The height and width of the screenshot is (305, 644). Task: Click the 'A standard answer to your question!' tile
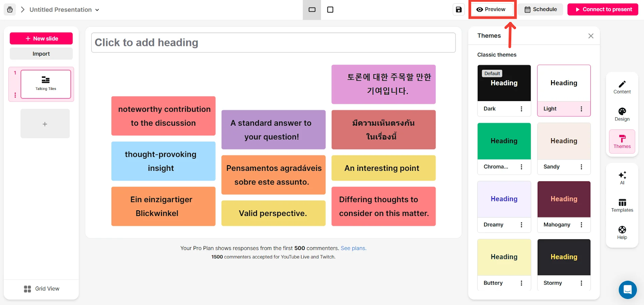(x=273, y=130)
